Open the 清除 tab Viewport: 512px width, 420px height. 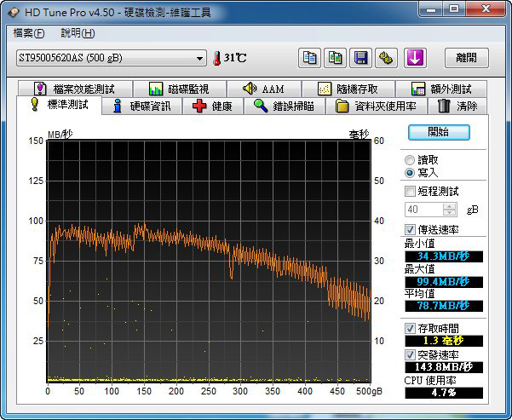click(x=457, y=106)
